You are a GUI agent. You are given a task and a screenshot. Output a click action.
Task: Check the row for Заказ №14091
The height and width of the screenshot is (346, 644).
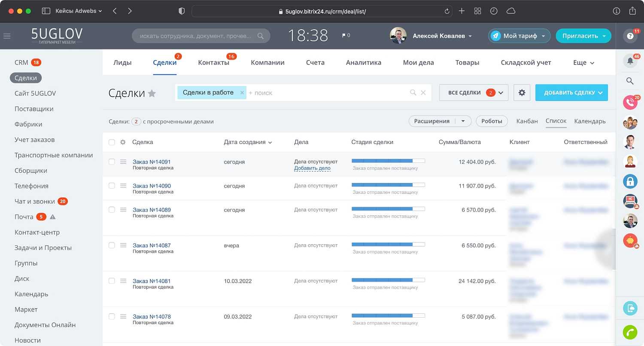[x=112, y=162]
